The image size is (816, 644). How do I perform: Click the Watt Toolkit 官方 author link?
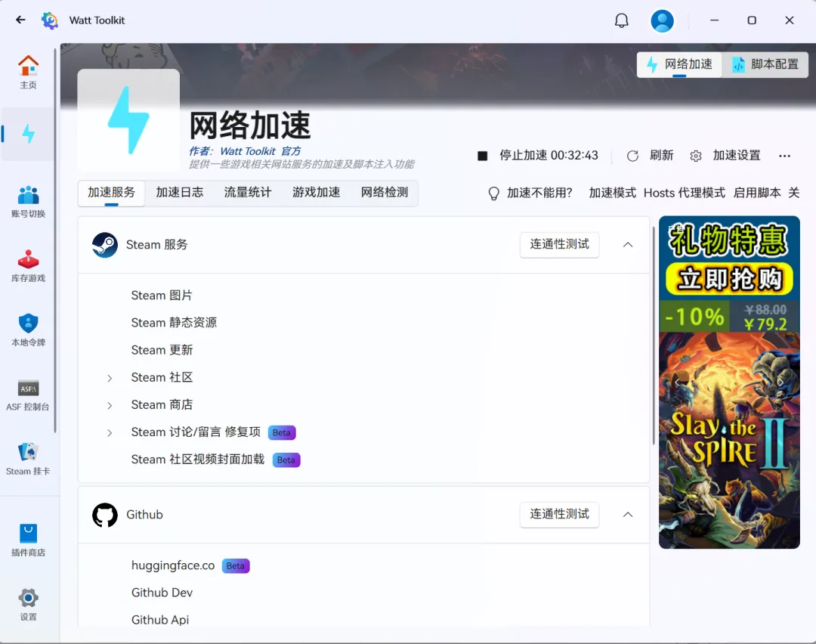(260, 151)
